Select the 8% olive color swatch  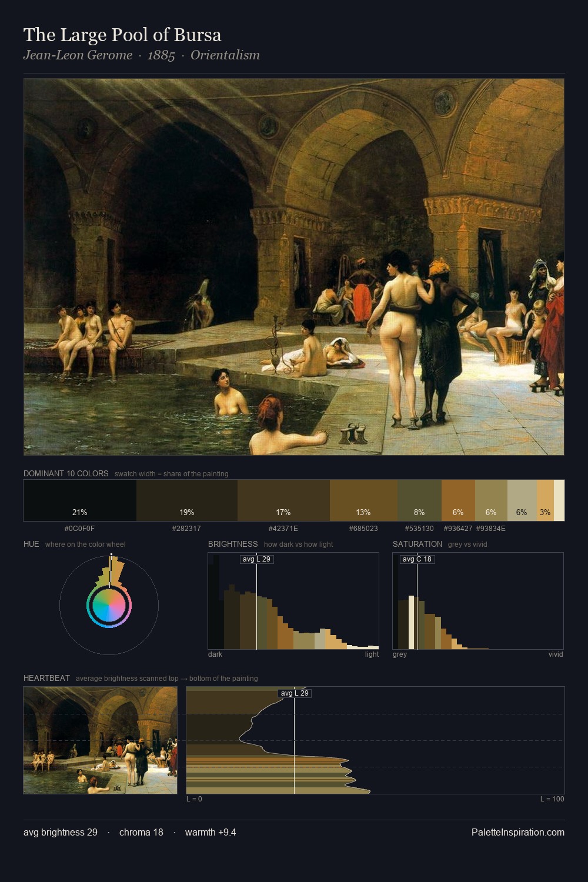tap(419, 500)
